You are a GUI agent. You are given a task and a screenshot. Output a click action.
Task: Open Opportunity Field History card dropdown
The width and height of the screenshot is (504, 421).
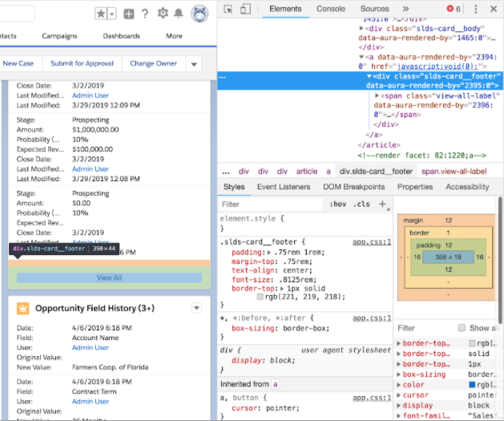(x=196, y=309)
